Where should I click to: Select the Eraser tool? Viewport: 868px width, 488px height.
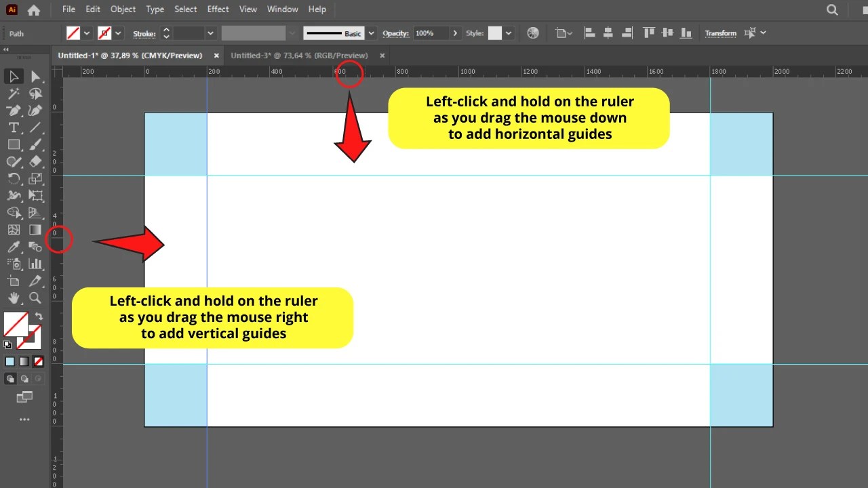[35, 161]
